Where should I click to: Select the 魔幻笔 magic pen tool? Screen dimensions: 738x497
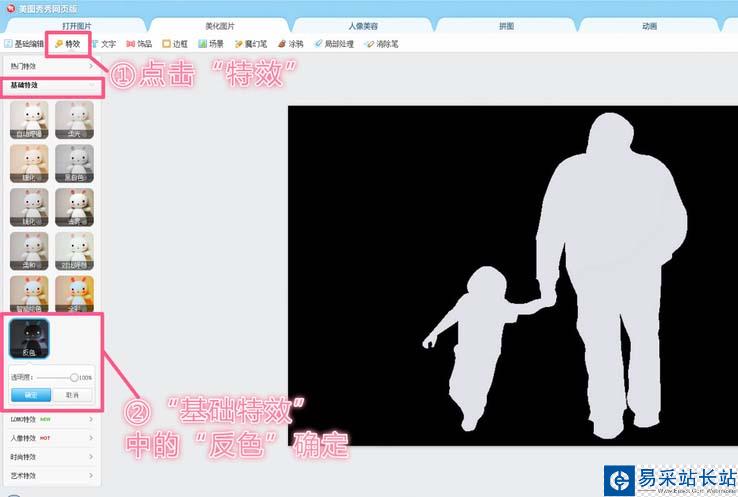[x=251, y=44]
